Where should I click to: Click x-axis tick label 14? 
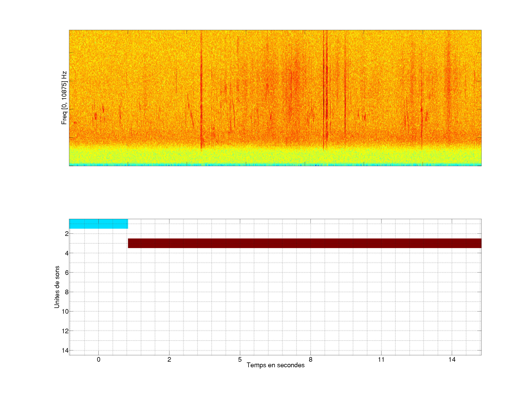[452, 359]
